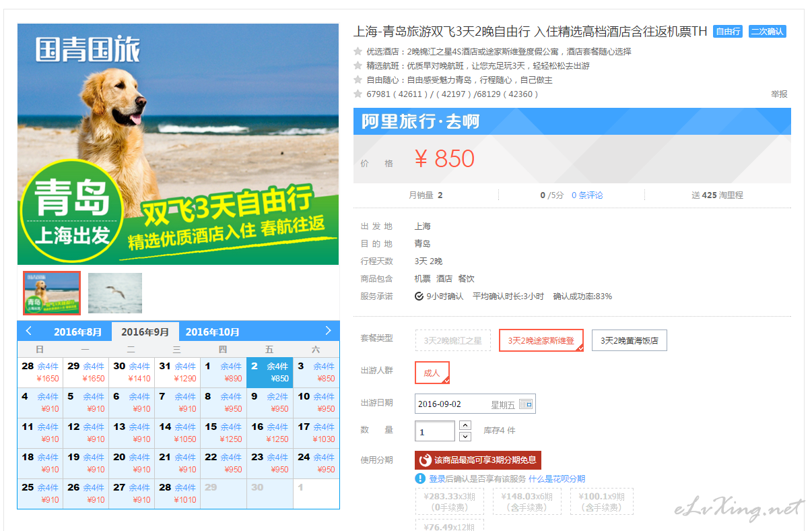This screenshot has height=531, width=812.
Task: Select August 29 priced ¥1650
Action: tap(86, 372)
